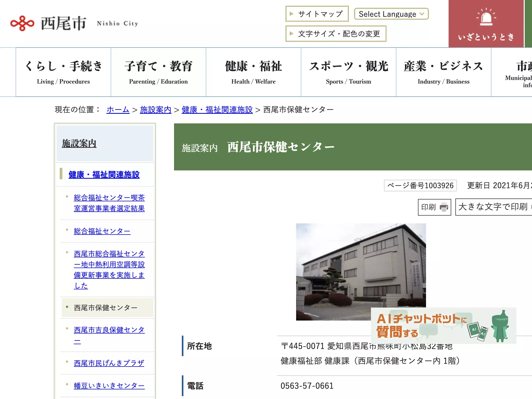The width and height of the screenshot is (532, 399).
Task: Open 西尾市民げんきプラザ link
Action: pyautogui.click(x=109, y=363)
